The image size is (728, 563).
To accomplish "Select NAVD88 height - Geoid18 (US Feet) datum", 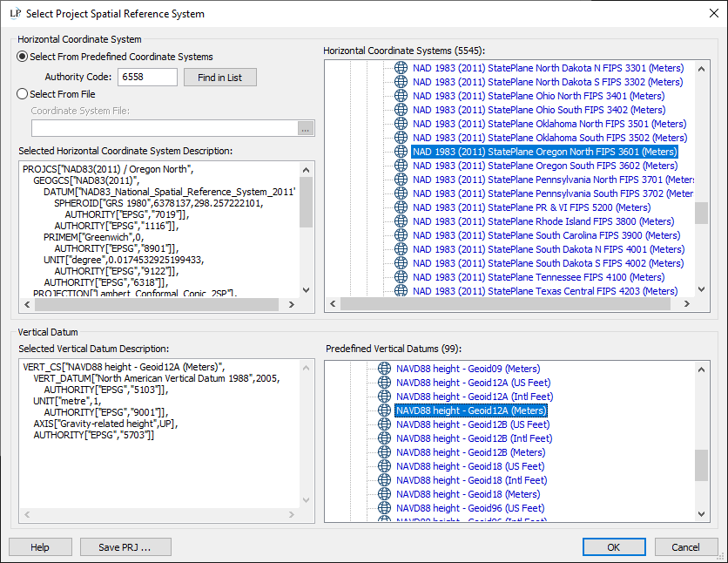I will click(470, 466).
